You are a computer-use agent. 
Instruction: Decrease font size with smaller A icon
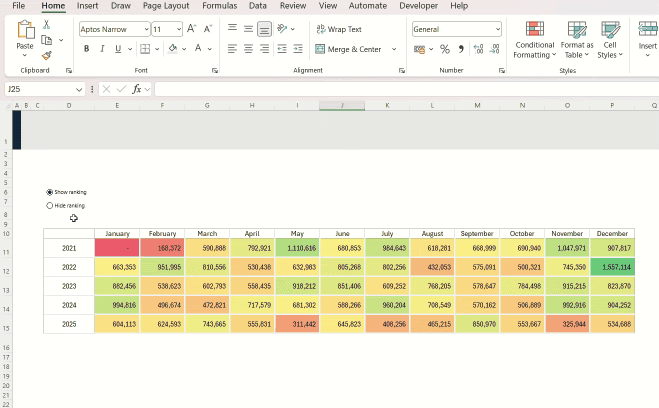(208, 29)
